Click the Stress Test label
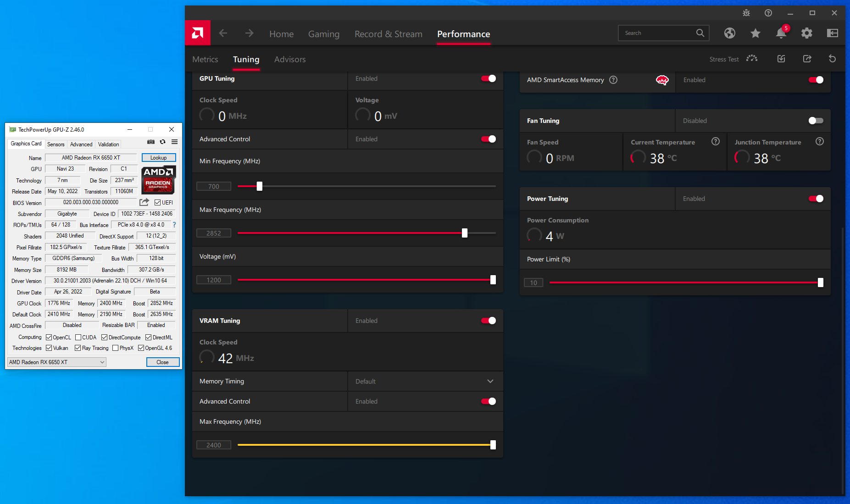 pyautogui.click(x=724, y=59)
